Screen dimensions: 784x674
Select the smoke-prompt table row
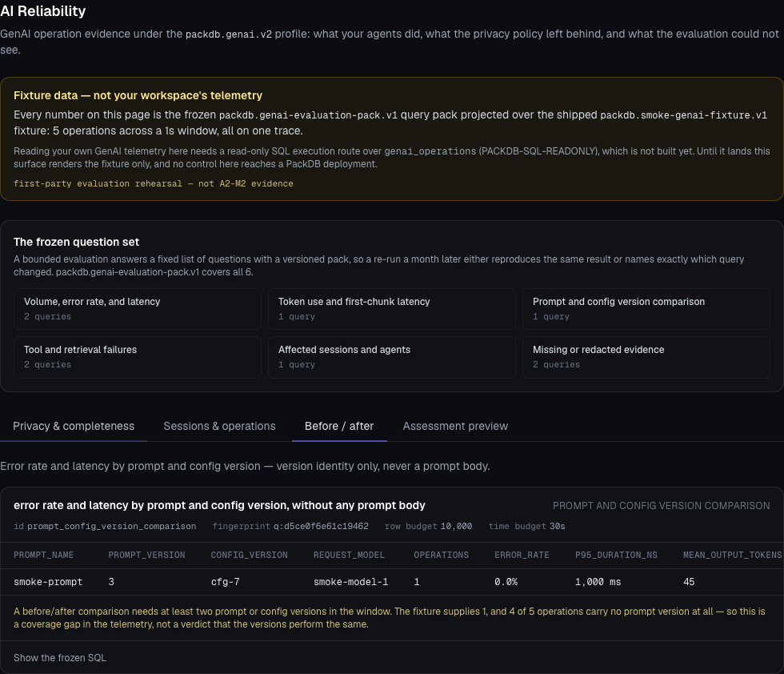point(391,582)
